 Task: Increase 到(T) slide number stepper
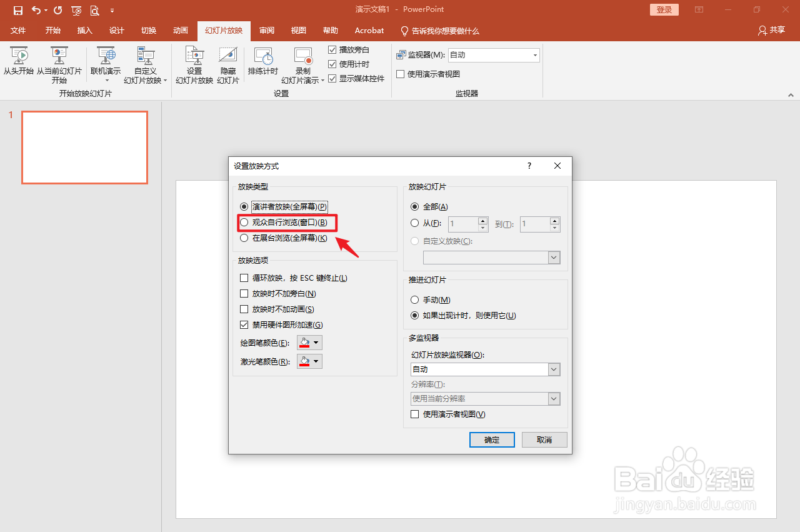[555, 220]
